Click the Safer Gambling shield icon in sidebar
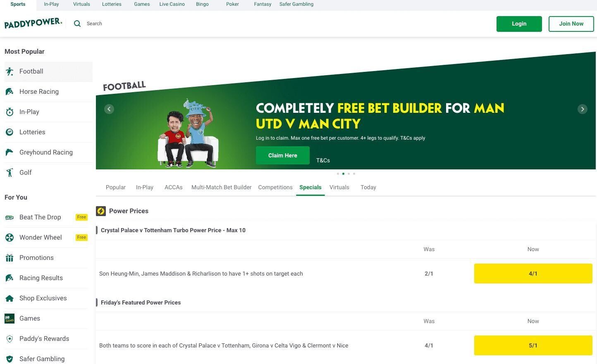The image size is (597, 364). coord(10,359)
